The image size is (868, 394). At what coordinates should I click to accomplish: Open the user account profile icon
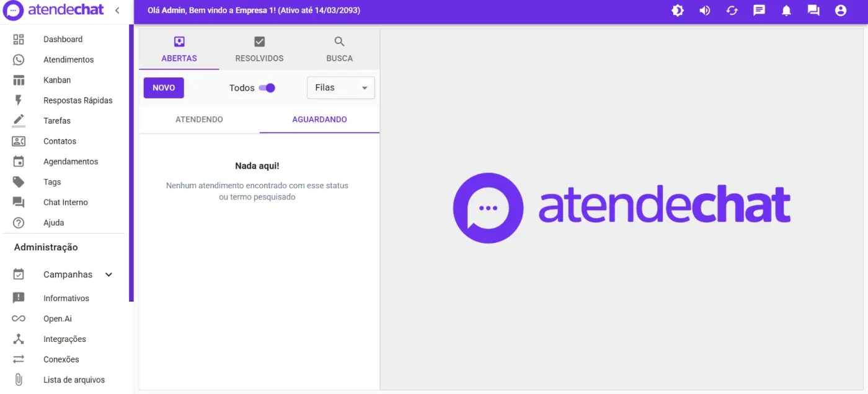pos(841,11)
